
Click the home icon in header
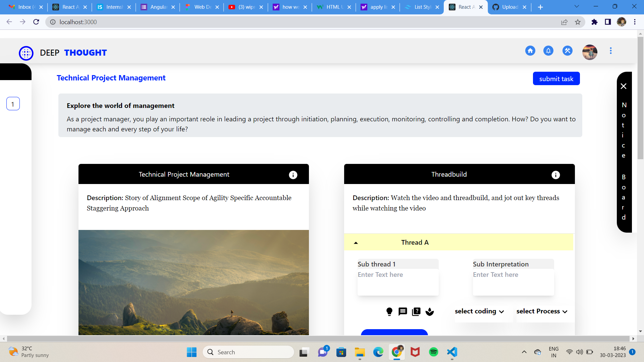tap(530, 51)
